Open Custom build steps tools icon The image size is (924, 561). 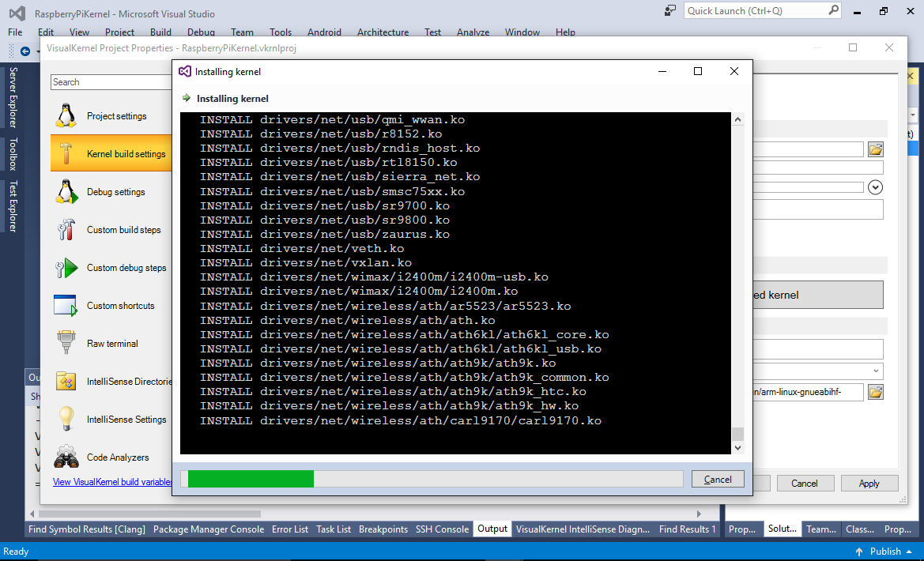66,230
